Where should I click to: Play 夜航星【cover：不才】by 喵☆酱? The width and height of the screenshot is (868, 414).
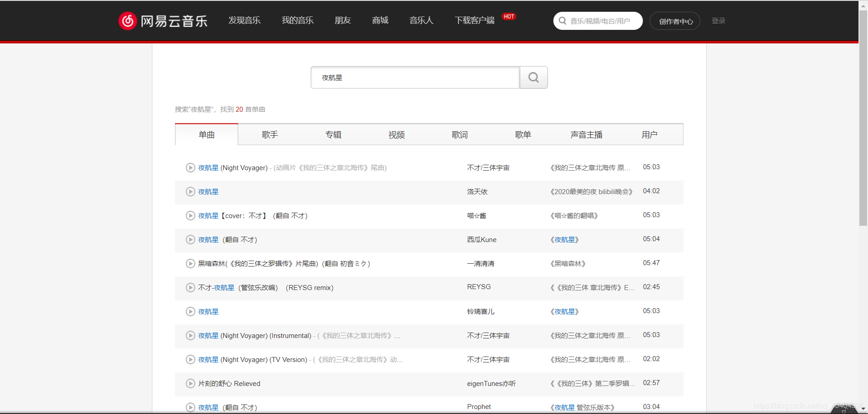point(190,216)
